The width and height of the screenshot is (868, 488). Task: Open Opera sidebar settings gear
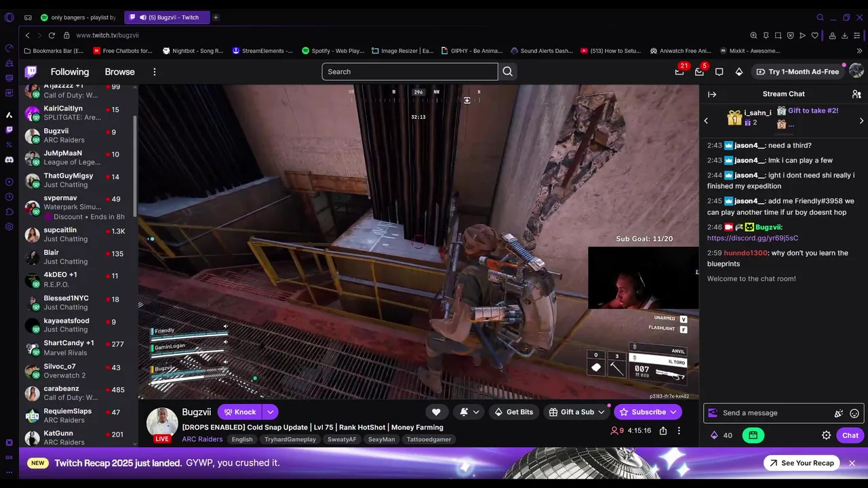(9, 226)
